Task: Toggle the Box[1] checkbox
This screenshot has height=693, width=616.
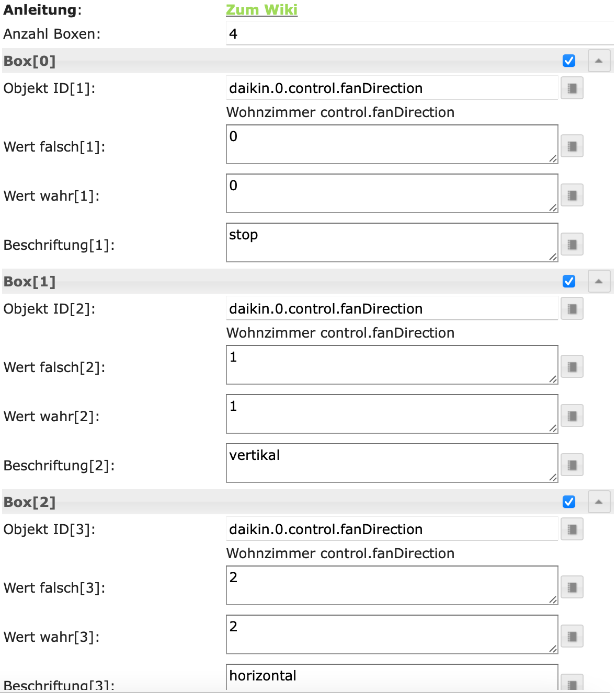Action: point(569,281)
